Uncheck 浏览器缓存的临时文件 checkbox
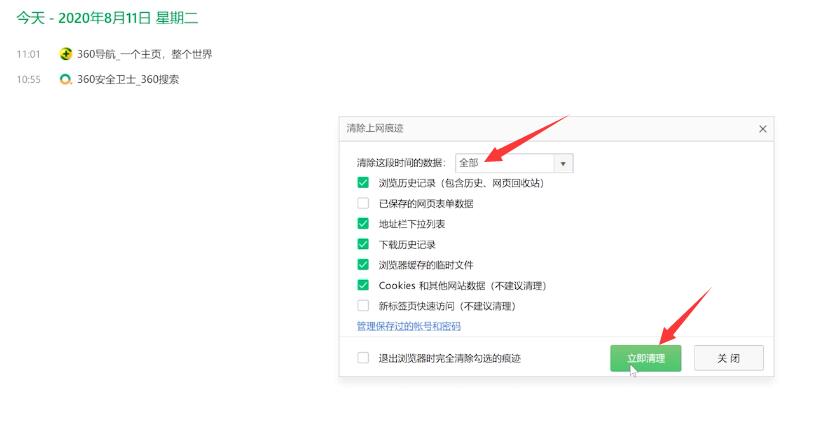The image size is (821, 432). click(x=363, y=264)
